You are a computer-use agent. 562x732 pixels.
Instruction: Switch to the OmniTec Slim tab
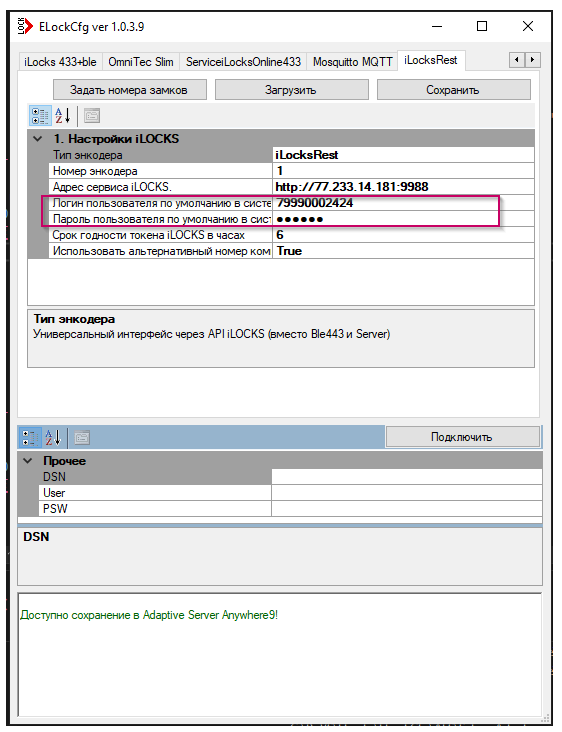coord(141,62)
